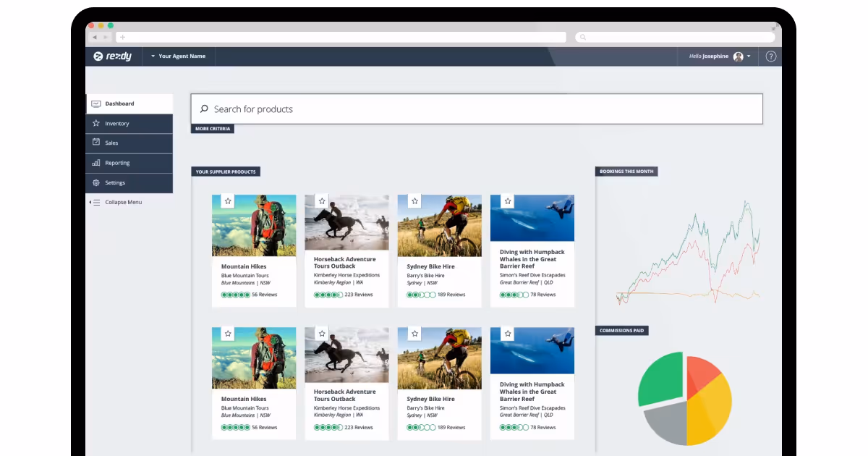The height and width of the screenshot is (456, 868).
Task: Click the Rezdy logo in header
Action: point(112,56)
